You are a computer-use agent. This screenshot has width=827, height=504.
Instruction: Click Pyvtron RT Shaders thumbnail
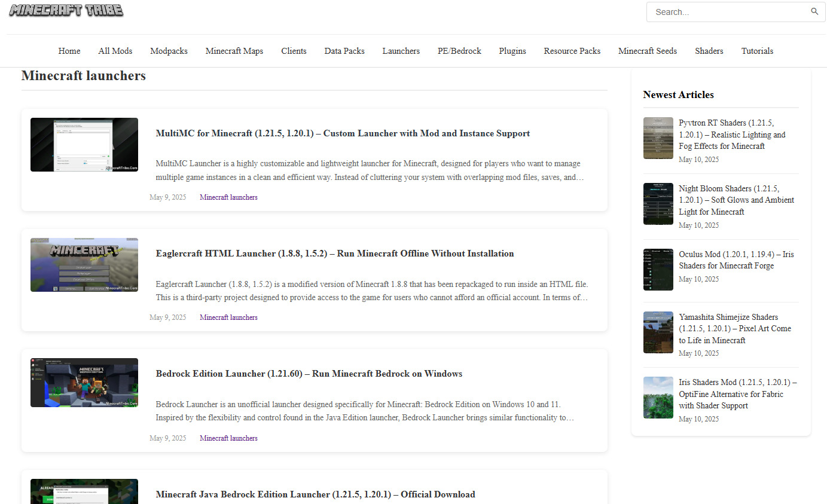(658, 138)
